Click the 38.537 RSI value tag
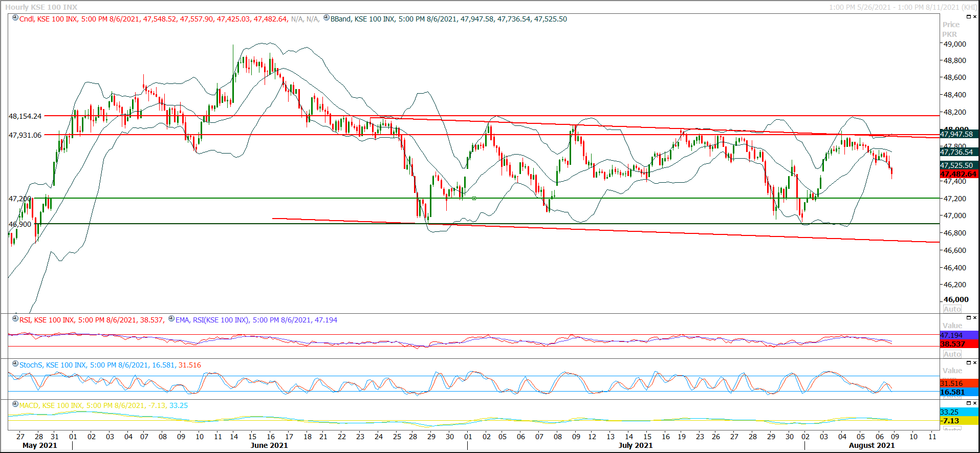Viewport: 980px width, 453px height. click(x=959, y=344)
